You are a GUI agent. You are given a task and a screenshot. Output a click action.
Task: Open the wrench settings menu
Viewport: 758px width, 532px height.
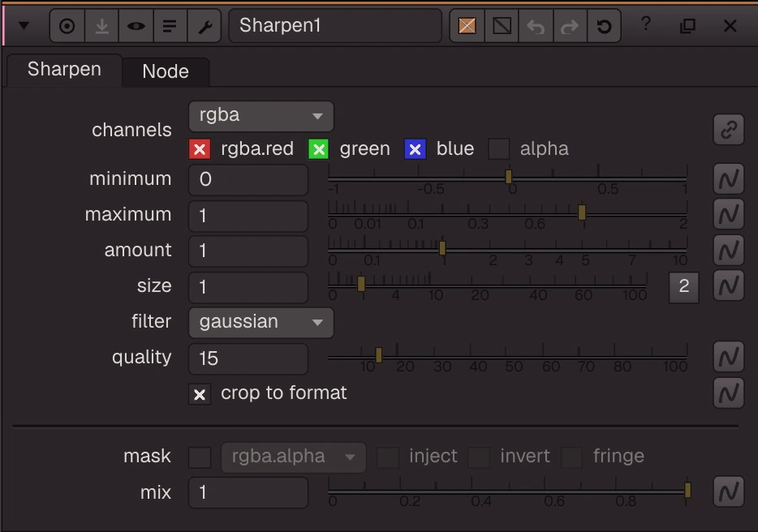[x=205, y=26]
